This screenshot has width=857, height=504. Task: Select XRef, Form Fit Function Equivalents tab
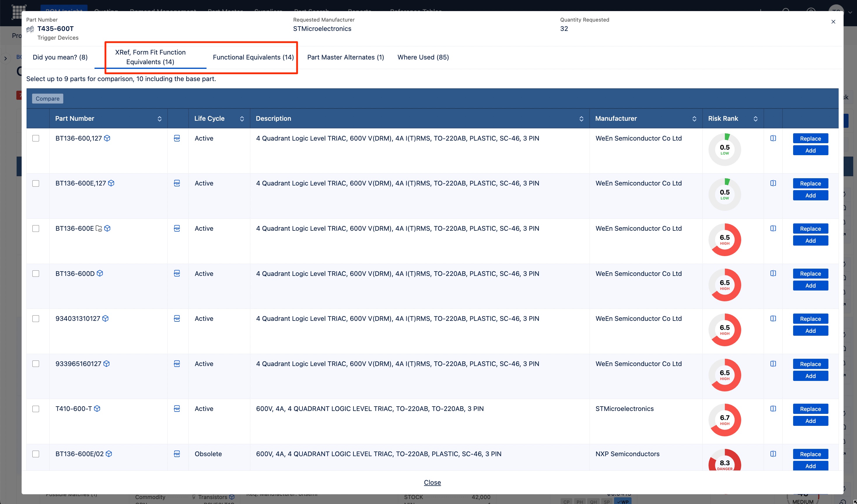[150, 57]
